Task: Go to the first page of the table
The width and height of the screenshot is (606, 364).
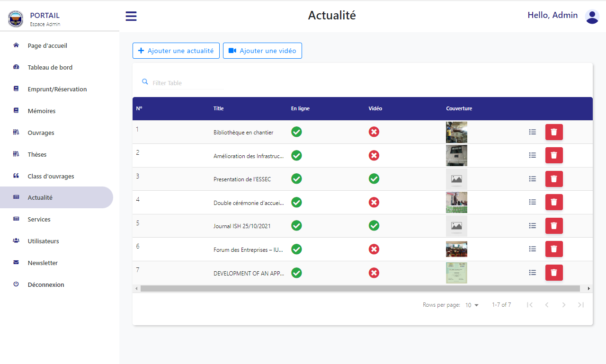Action: pyautogui.click(x=530, y=305)
